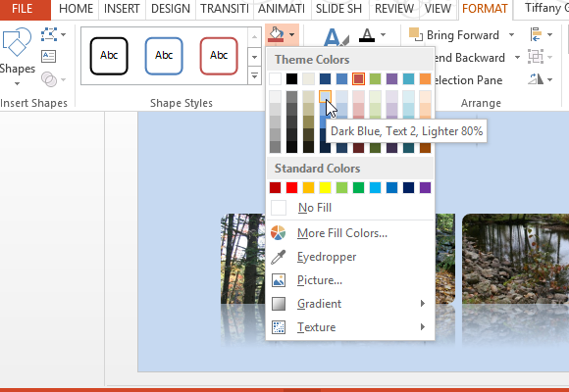
Task: Click the Shape Fill paint bucket icon
Action: (x=276, y=35)
